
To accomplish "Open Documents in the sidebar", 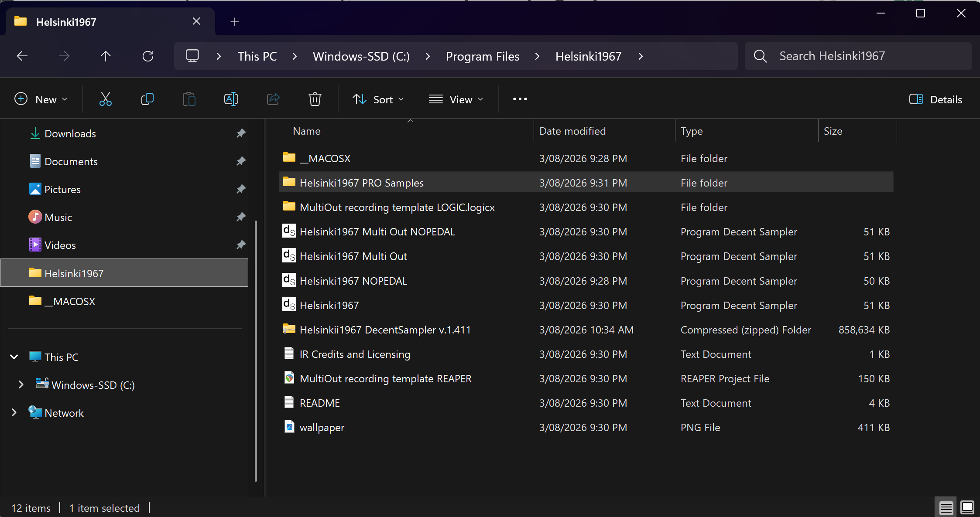I will coord(71,161).
